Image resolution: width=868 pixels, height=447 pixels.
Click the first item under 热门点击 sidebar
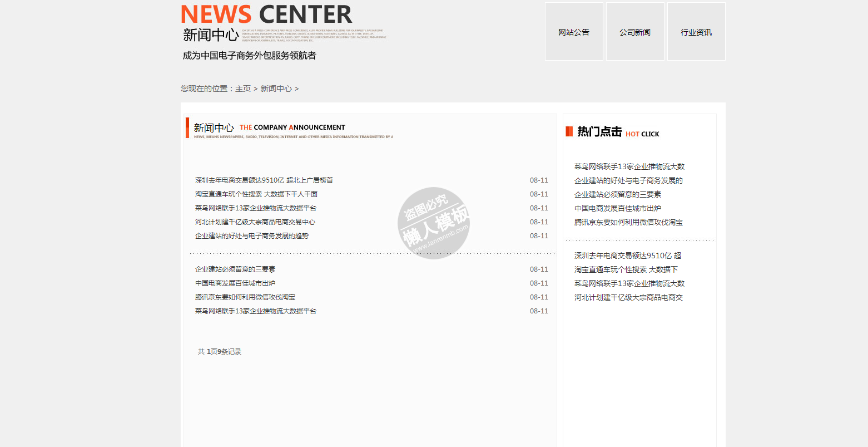point(629,166)
